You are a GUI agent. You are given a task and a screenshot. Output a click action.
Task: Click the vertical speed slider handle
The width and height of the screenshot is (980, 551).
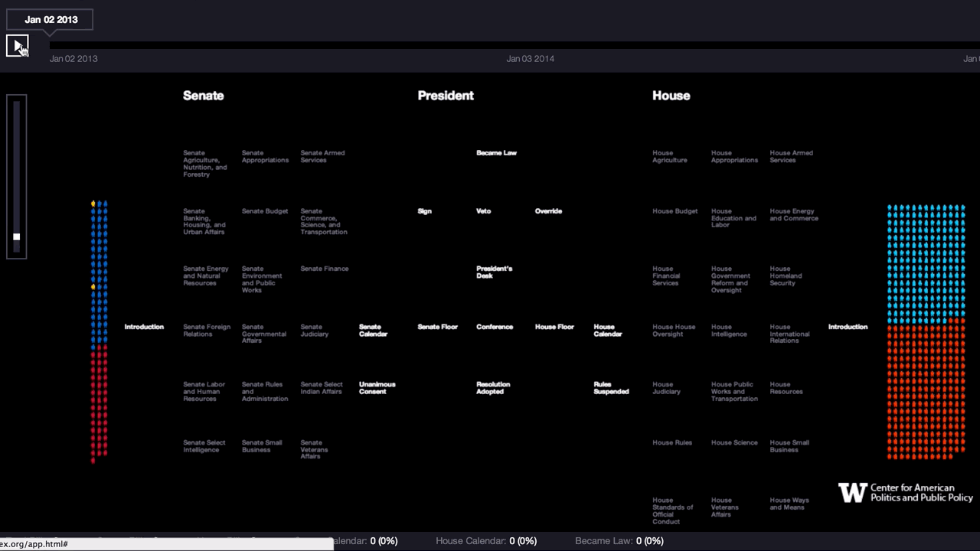[17, 236]
